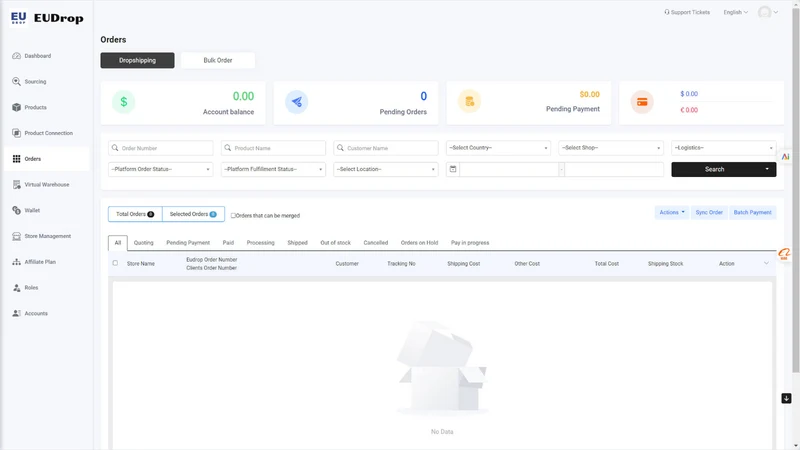This screenshot has height=450, width=800.
Task: Click the yellow coins Pending Payment icon
Action: pyautogui.click(x=469, y=102)
